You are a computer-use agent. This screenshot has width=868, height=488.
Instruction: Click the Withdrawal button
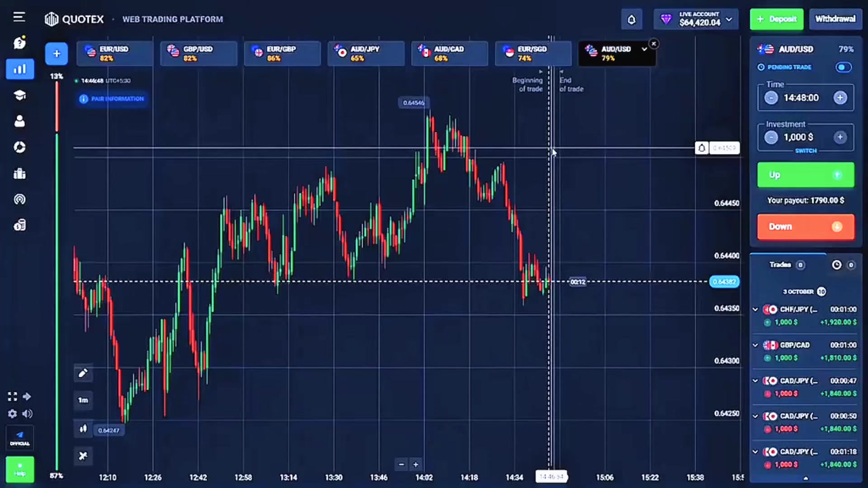[x=835, y=19]
